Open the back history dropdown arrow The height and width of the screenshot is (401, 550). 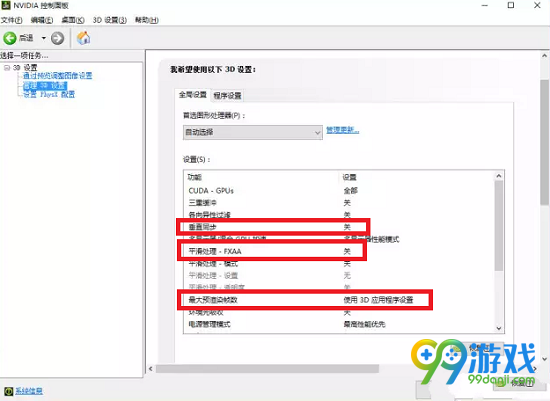click(x=43, y=38)
